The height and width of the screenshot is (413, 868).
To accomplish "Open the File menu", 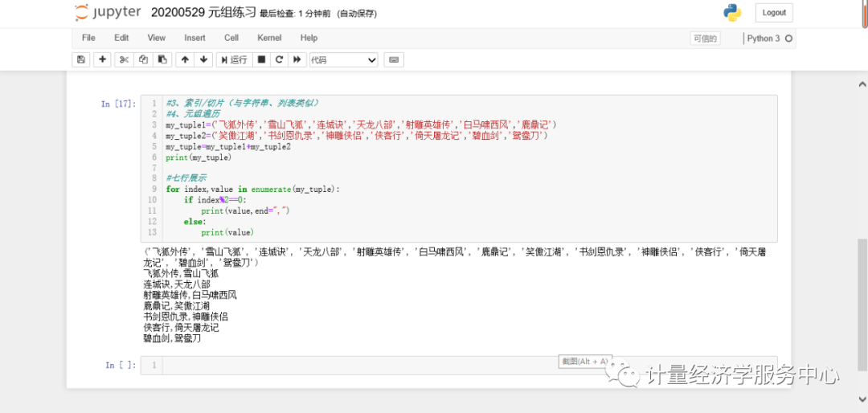I will point(88,38).
